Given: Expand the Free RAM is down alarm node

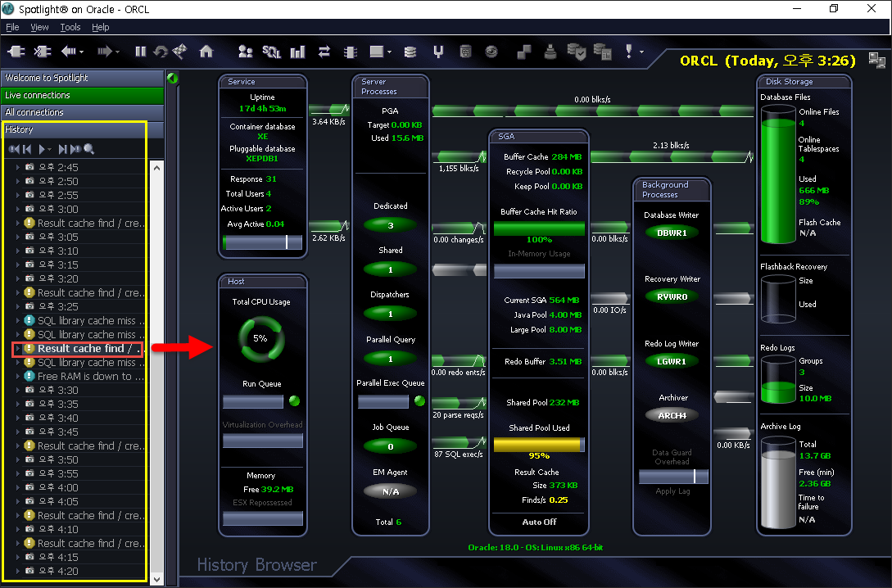Looking at the screenshot, I should (x=18, y=376).
